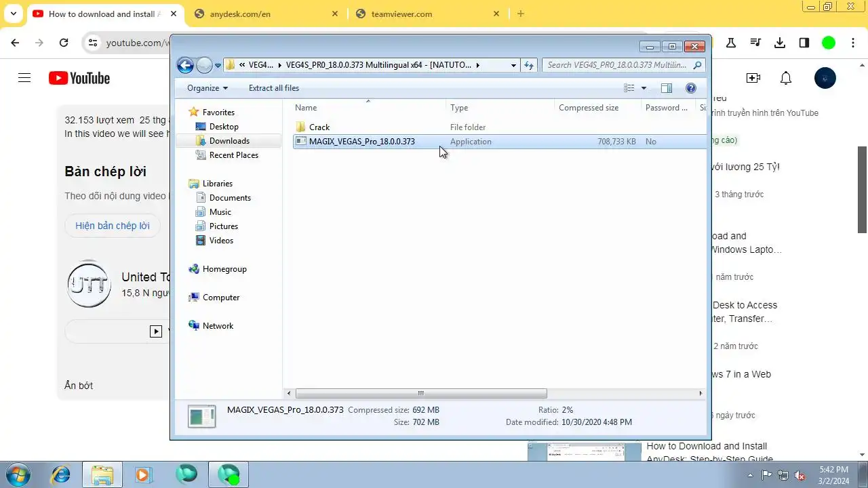
Task: Click Extract all files
Action: [x=274, y=88]
